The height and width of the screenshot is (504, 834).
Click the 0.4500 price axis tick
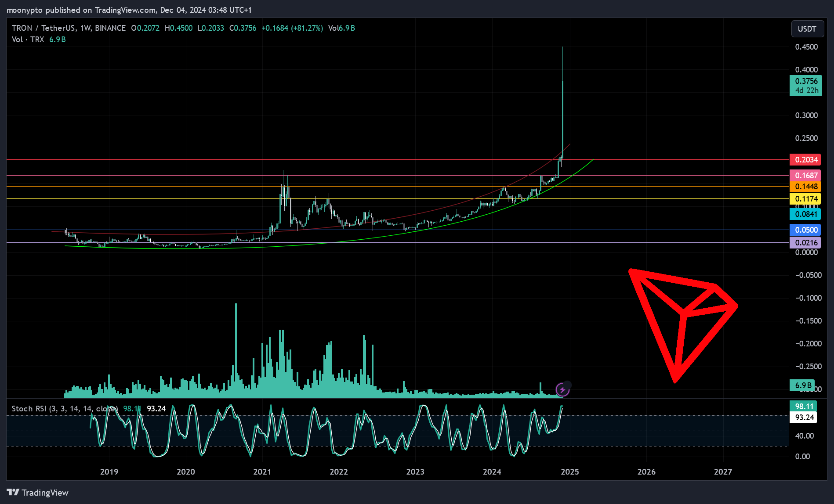tap(806, 47)
